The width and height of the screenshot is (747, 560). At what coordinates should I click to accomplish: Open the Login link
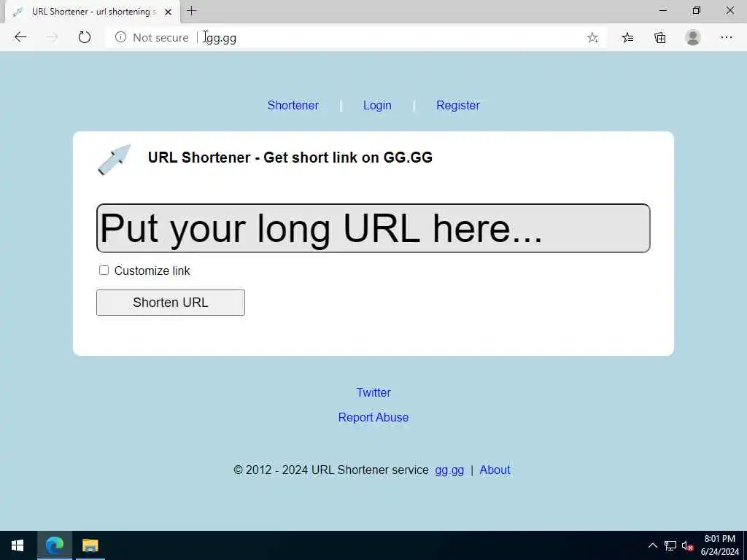pyautogui.click(x=377, y=105)
